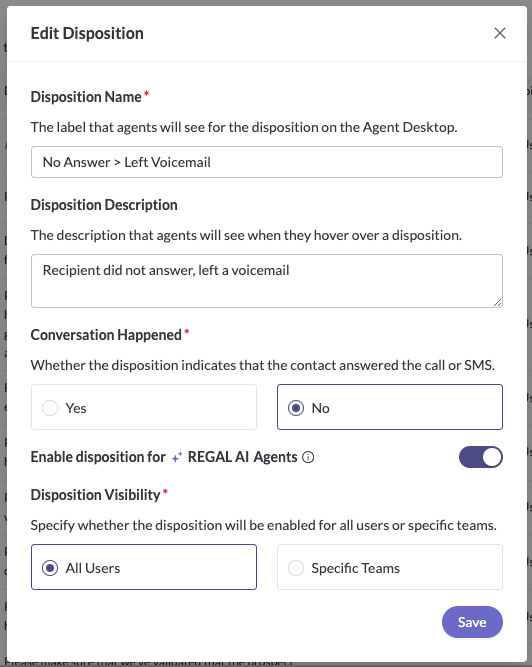Image resolution: width=532 pixels, height=667 pixels.
Task: Click the Disposition Name label
Action: click(x=86, y=97)
